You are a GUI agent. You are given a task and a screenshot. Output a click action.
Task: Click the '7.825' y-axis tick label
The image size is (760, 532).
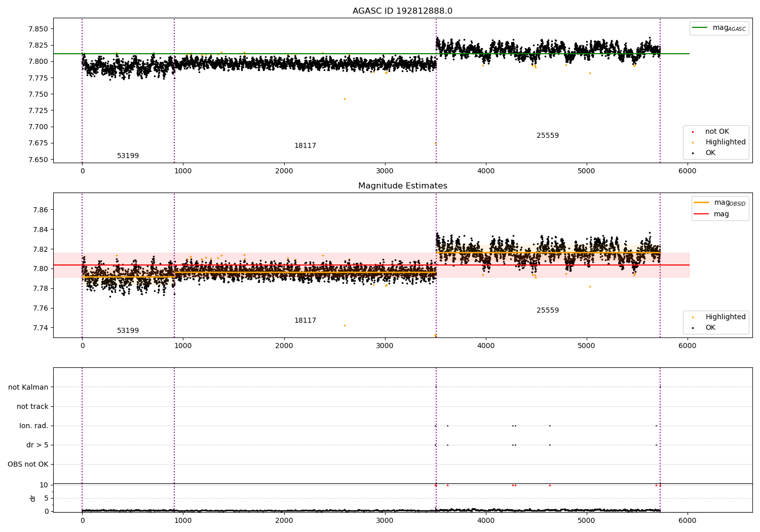point(38,46)
